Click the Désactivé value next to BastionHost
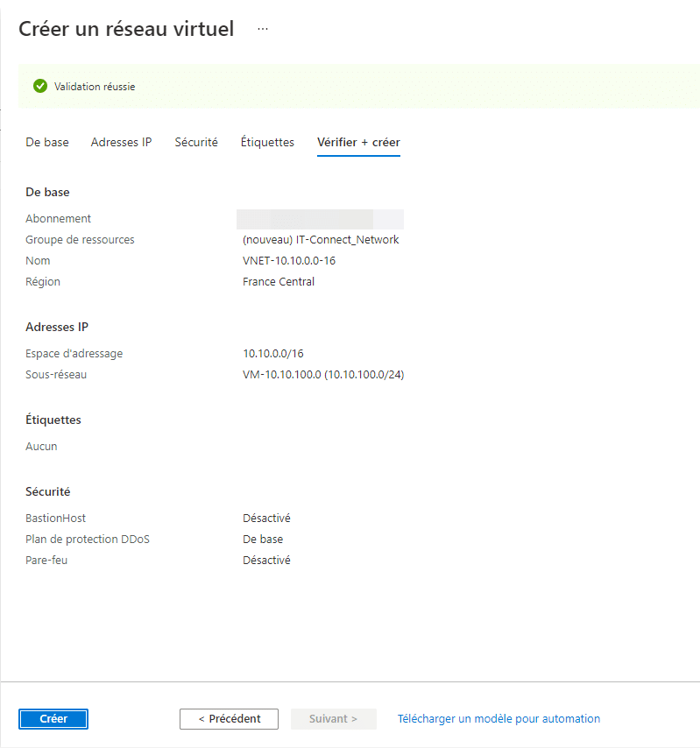This screenshot has width=700, height=748. [266, 519]
